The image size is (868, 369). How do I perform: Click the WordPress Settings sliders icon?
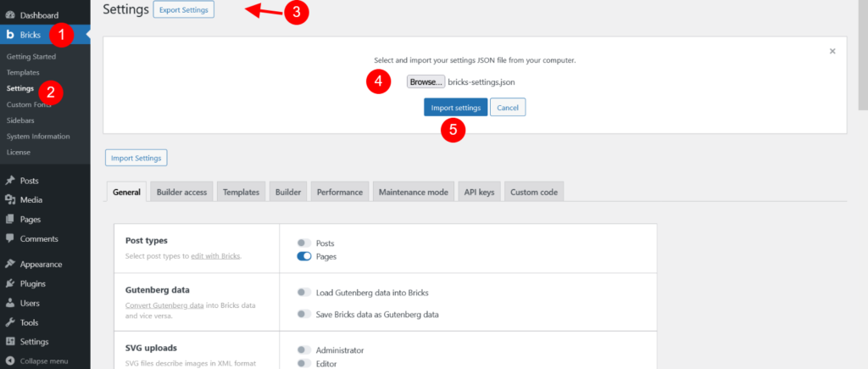tap(10, 342)
